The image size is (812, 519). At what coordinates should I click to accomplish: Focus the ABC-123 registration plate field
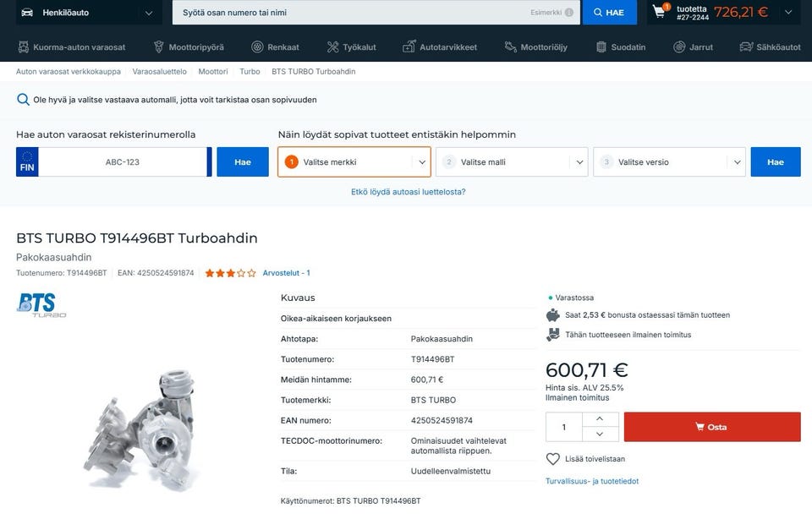(122, 162)
